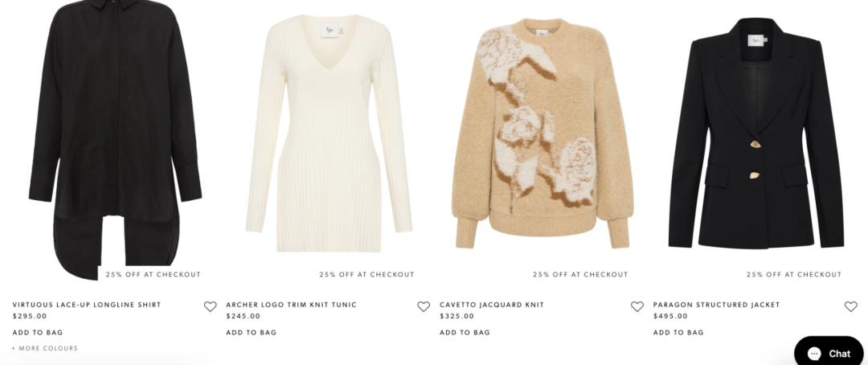Add Cavetto Jacquard Knit to bag
868x365 pixels.
tap(465, 332)
